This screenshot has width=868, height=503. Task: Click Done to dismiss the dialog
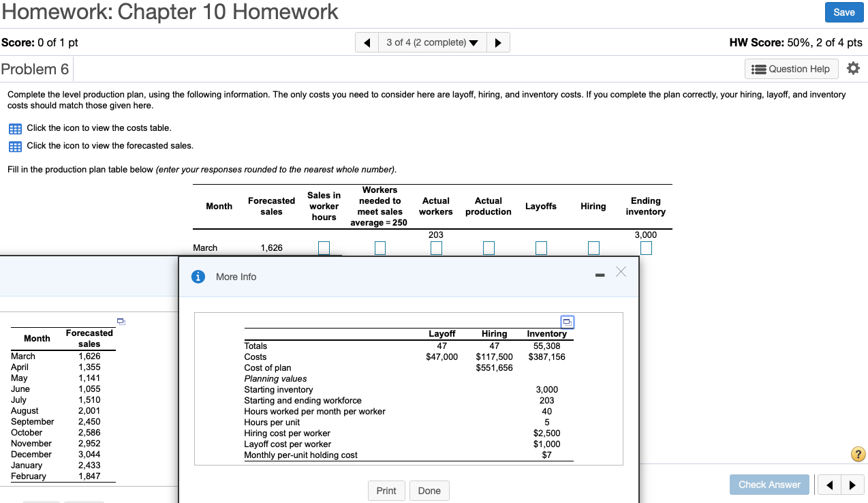[x=429, y=490]
